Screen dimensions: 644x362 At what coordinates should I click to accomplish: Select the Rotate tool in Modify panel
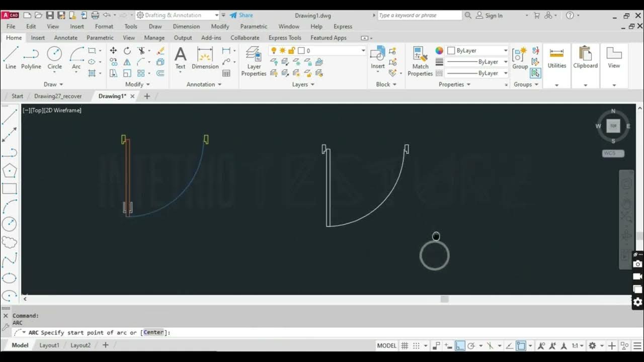[127, 50]
